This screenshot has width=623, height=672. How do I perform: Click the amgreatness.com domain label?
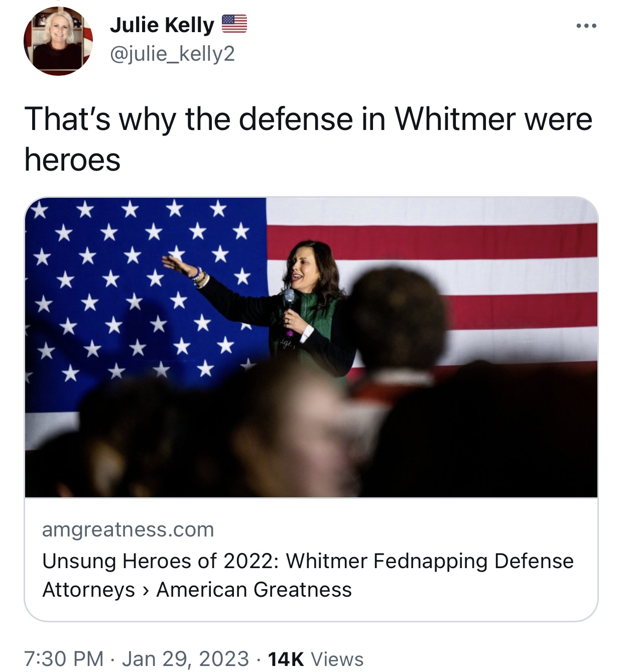click(128, 529)
